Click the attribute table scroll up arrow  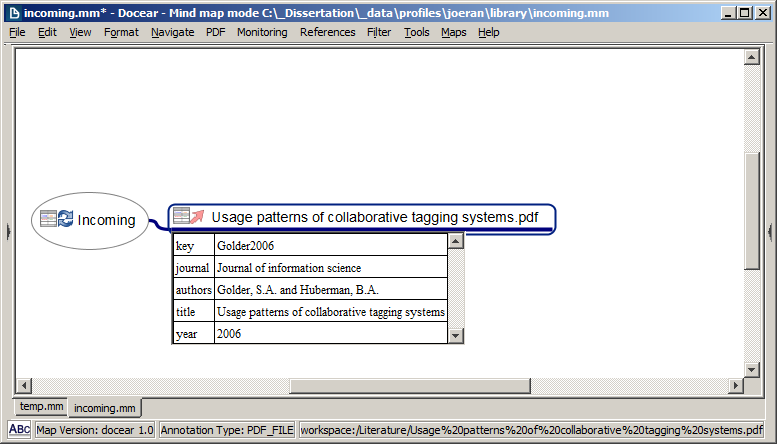pyautogui.click(x=455, y=241)
